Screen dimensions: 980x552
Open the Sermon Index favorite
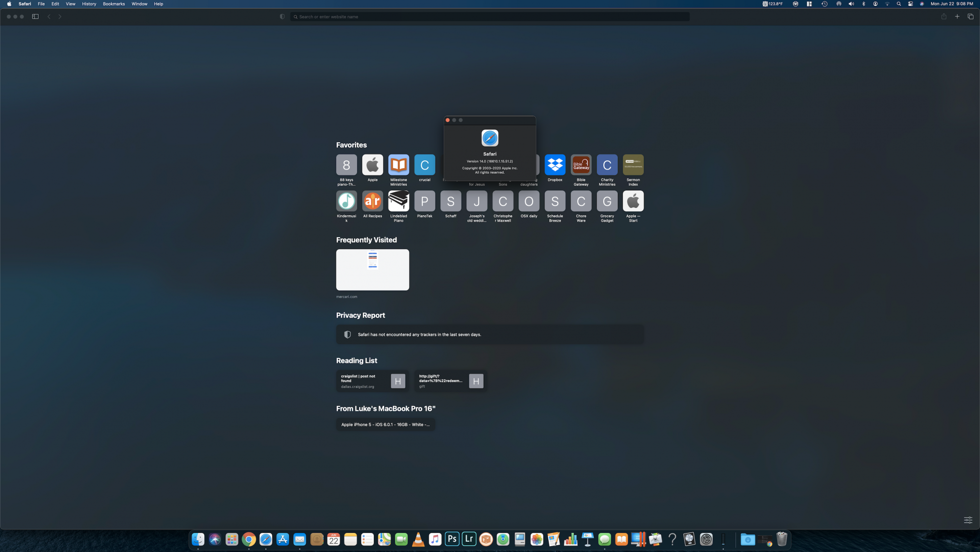pyautogui.click(x=633, y=165)
